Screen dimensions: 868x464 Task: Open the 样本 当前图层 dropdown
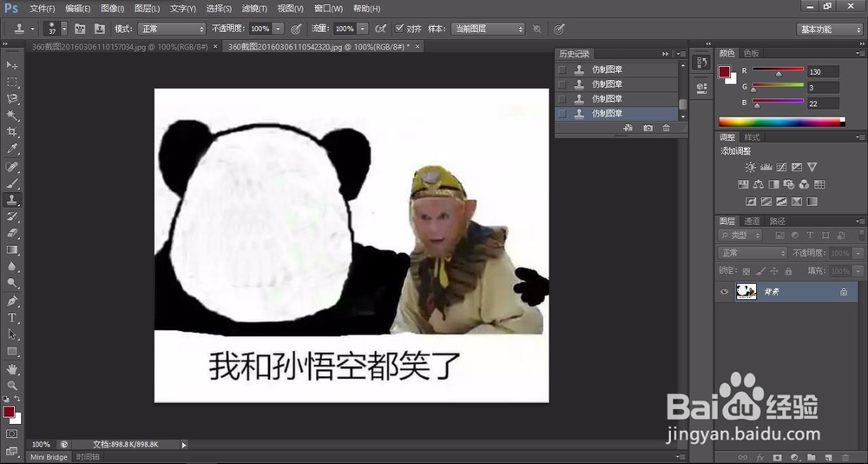(x=488, y=29)
